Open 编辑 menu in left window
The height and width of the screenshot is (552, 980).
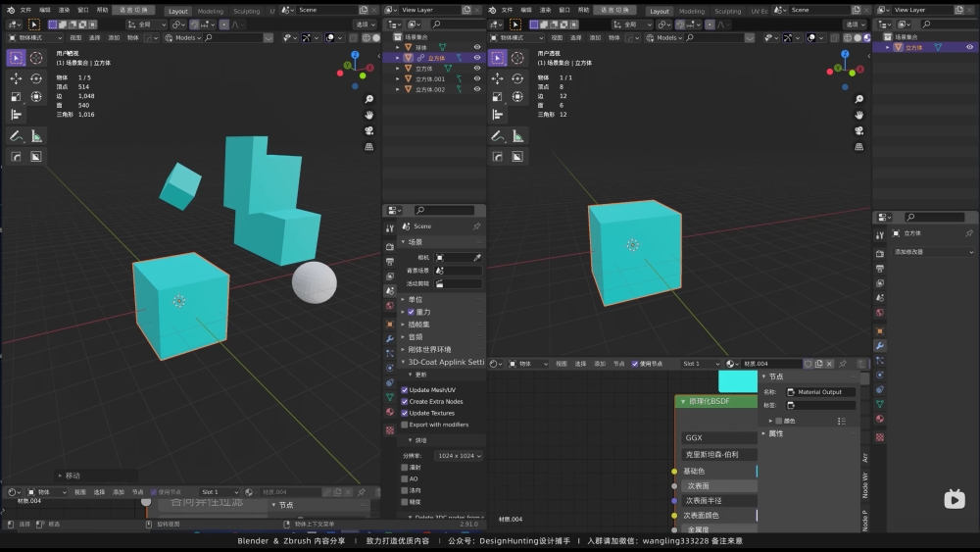(x=45, y=10)
